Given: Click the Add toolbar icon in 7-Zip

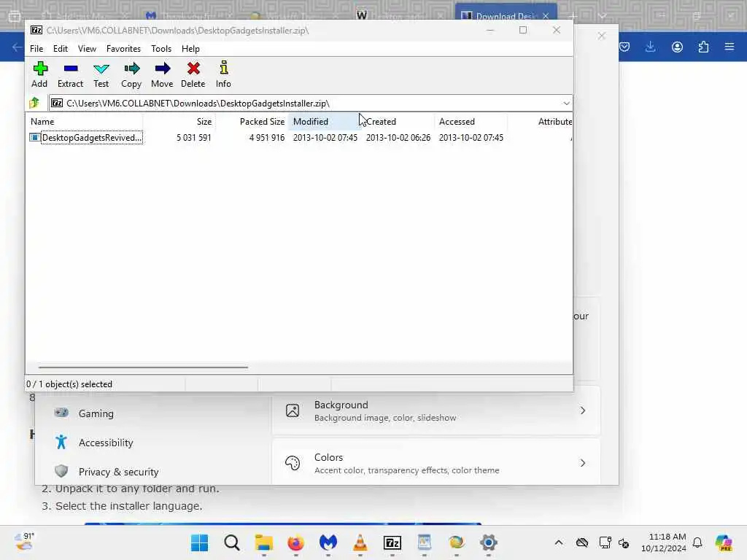Looking at the screenshot, I should (x=39, y=74).
